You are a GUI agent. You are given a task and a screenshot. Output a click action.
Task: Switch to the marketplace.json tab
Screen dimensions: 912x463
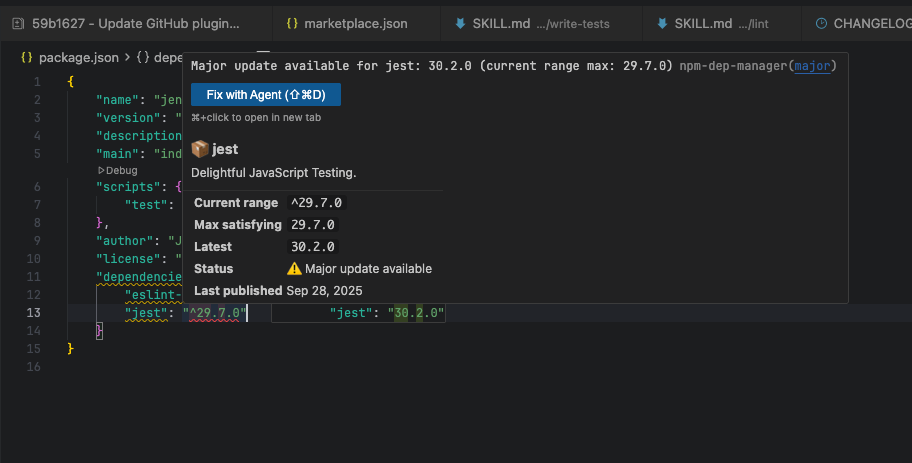coord(356,24)
